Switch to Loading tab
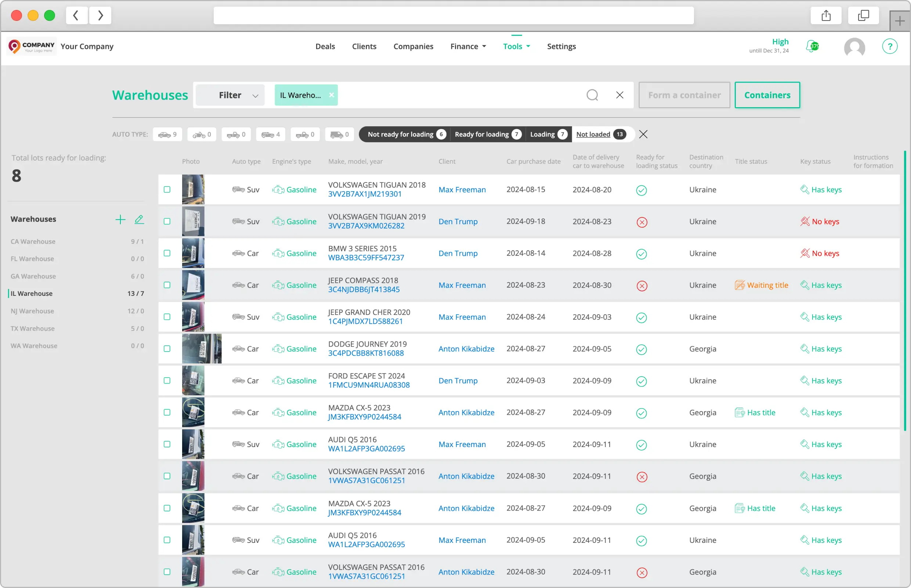 [x=548, y=134]
